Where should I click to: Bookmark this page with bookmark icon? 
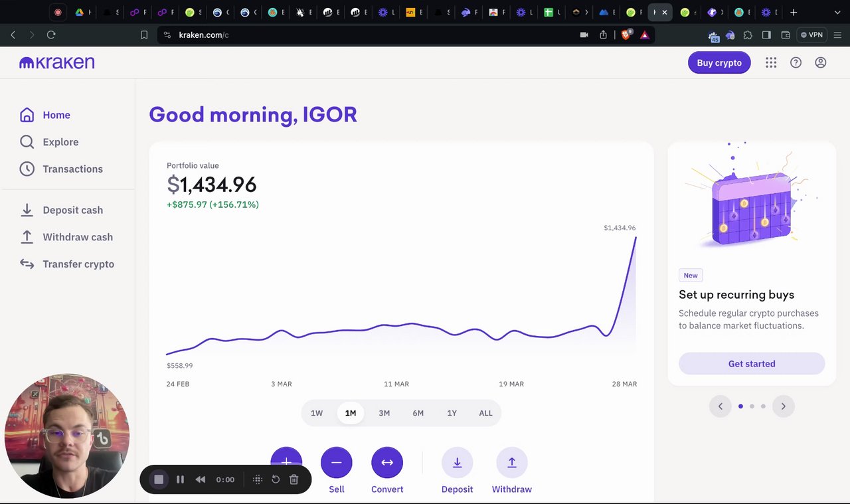coord(144,35)
